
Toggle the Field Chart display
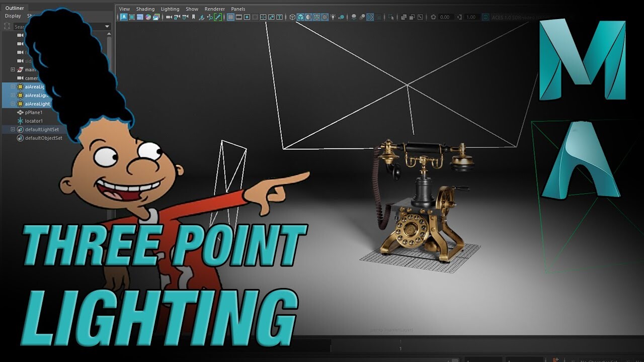pyautogui.click(x=263, y=17)
